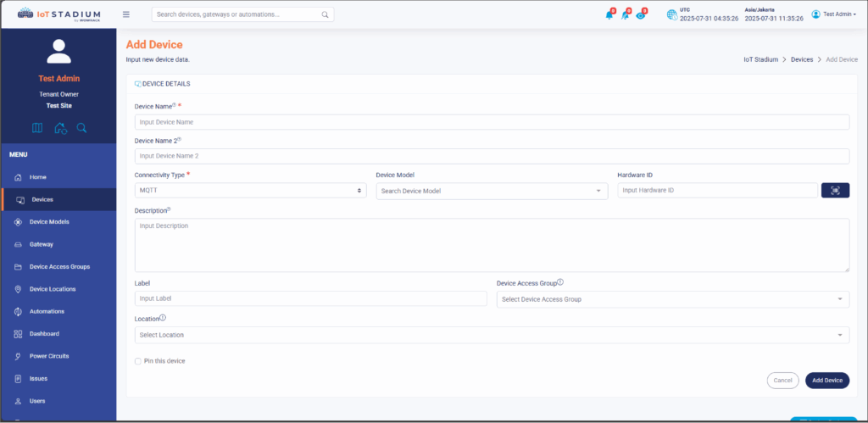Click the hamburger menu toggle icon
The height and width of the screenshot is (423, 868).
pyautogui.click(x=126, y=14)
